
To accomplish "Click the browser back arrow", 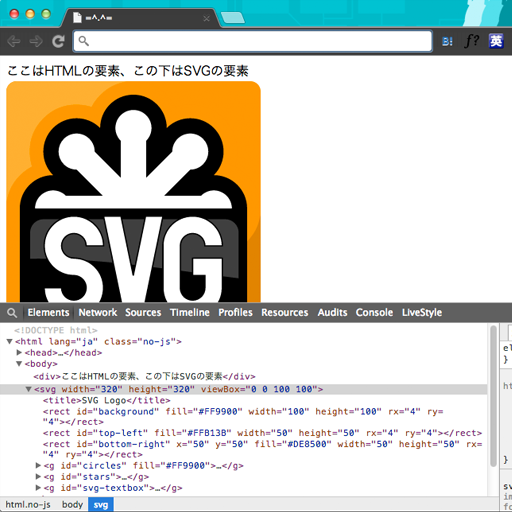I will [14, 41].
